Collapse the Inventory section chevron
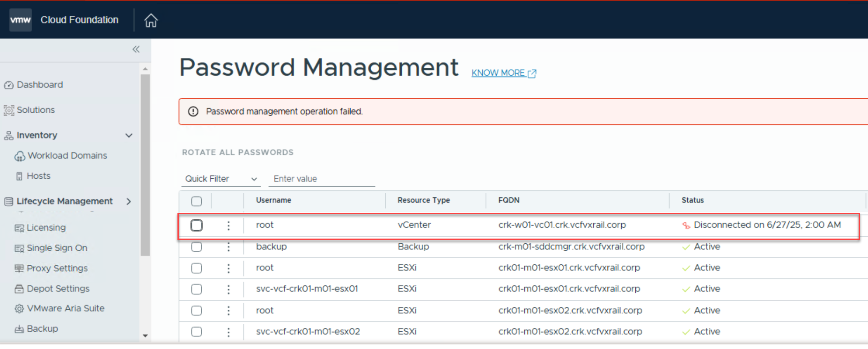Image resolution: width=868 pixels, height=349 pixels. 129,136
